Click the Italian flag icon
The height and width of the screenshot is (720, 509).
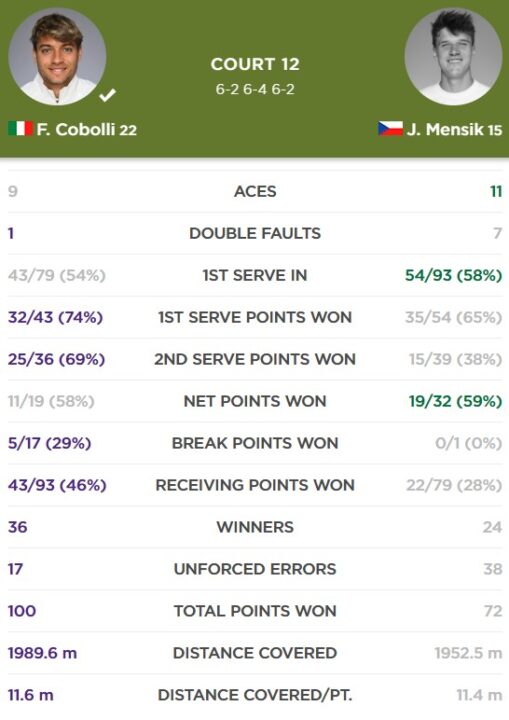pyautogui.click(x=20, y=129)
